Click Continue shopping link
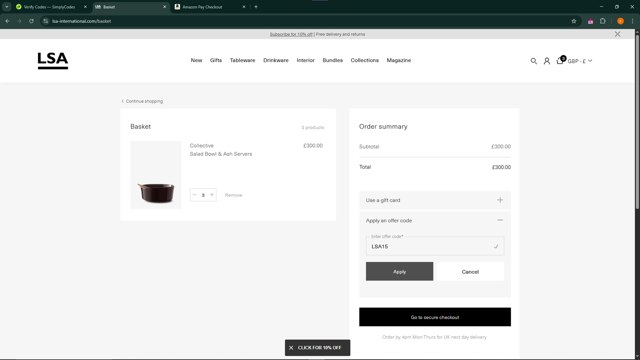Screen dimensions: 640x360 click(x=142, y=101)
